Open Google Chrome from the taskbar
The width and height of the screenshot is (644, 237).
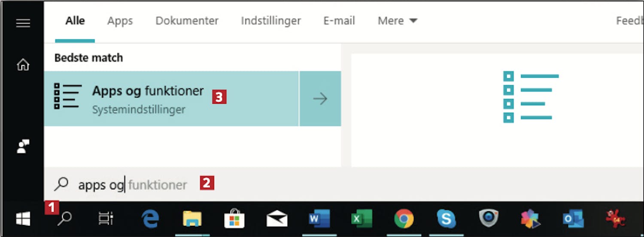tap(404, 219)
